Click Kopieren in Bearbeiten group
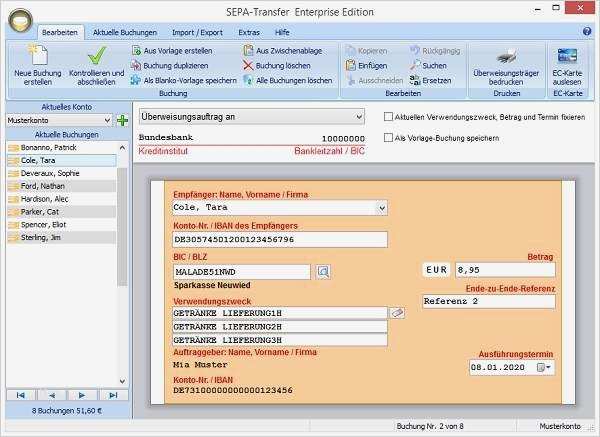The height and width of the screenshot is (437, 600). [367, 51]
